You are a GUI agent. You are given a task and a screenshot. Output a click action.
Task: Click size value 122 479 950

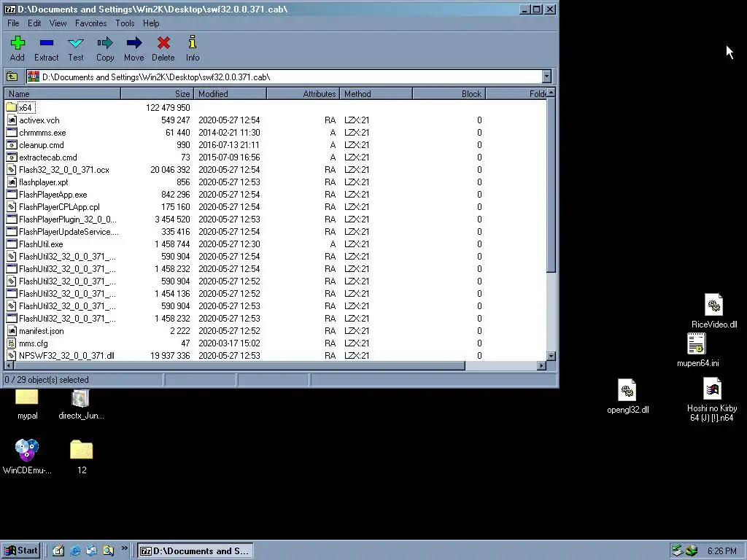(x=168, y=108)
